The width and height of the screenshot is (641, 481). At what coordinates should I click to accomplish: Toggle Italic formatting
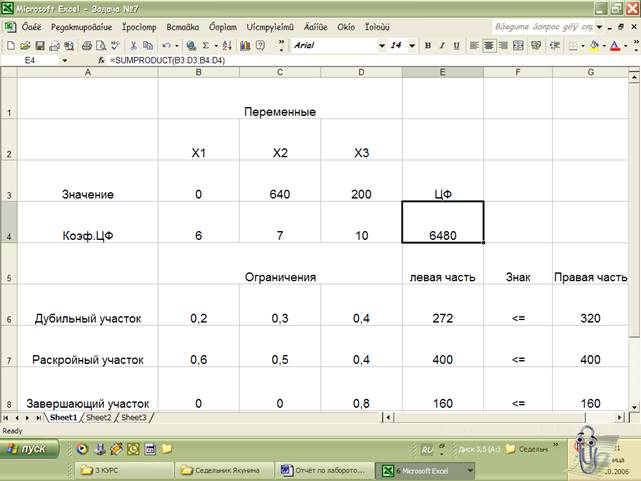(442, 45)
